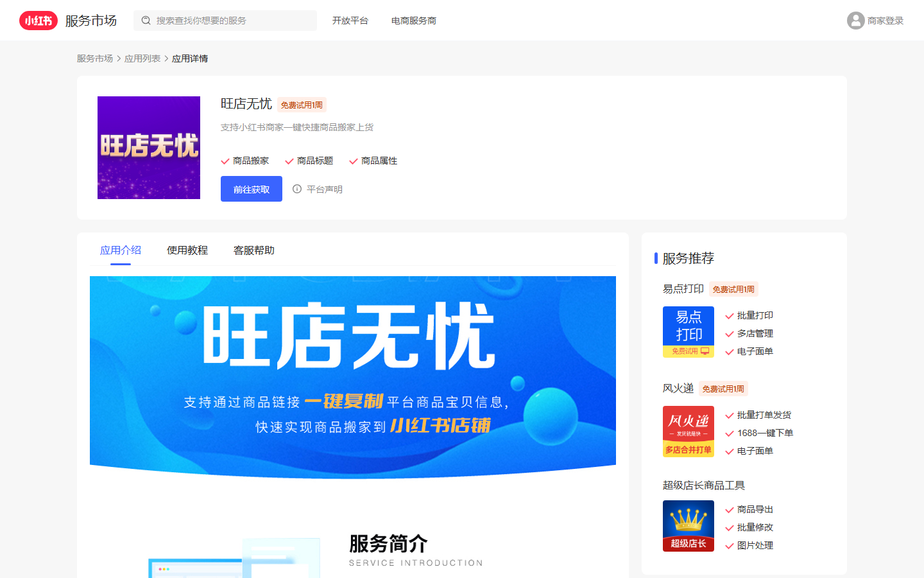The width and height of the screenshot is (924, 578).
Task: Open the 超级店长商品工具 service title
Action: pos(704,486)
